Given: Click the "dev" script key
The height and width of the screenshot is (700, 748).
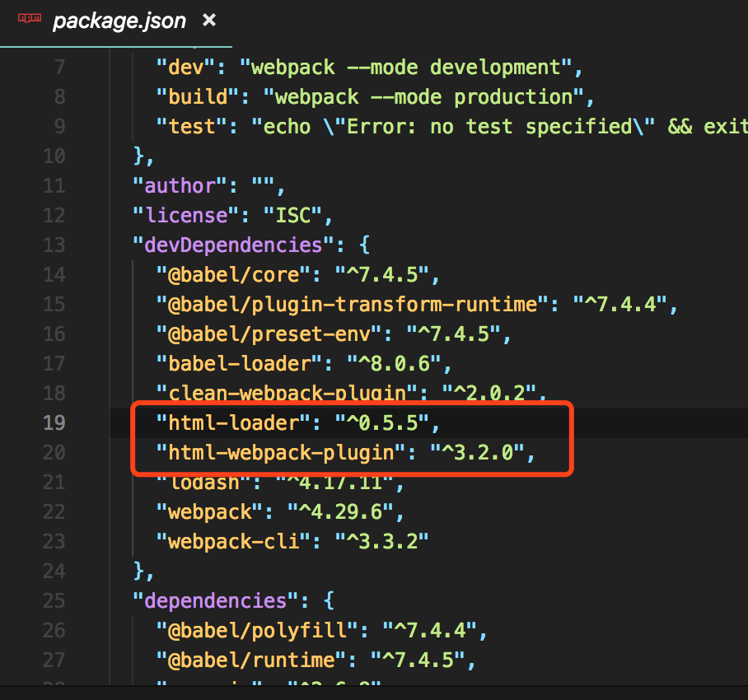Looking at the screenshot, I should [186, 68].
